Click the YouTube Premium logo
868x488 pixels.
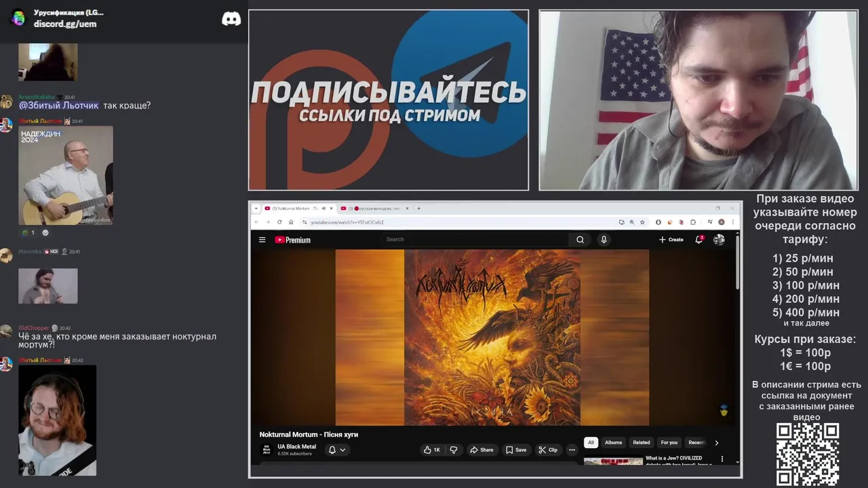click(x=292, y=240)
